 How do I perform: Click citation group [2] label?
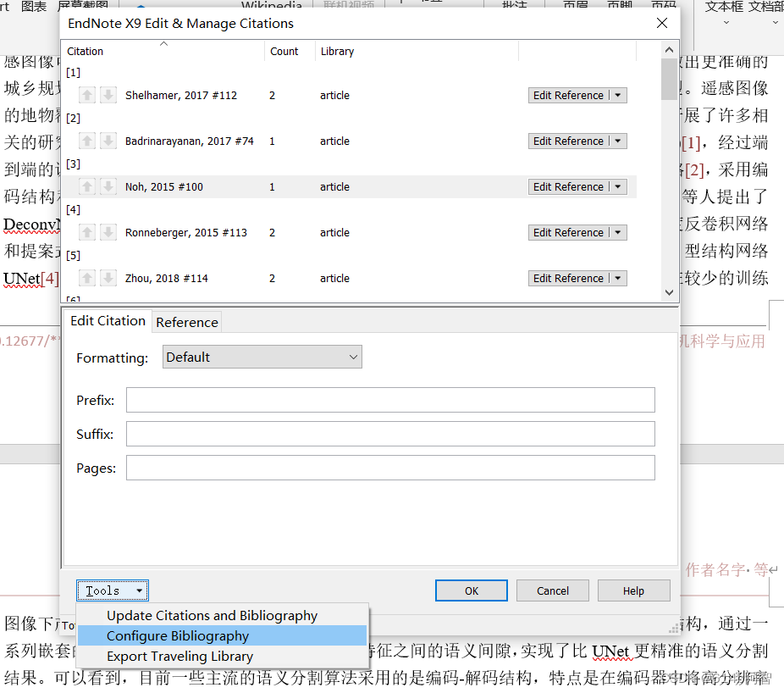(73, 118)
